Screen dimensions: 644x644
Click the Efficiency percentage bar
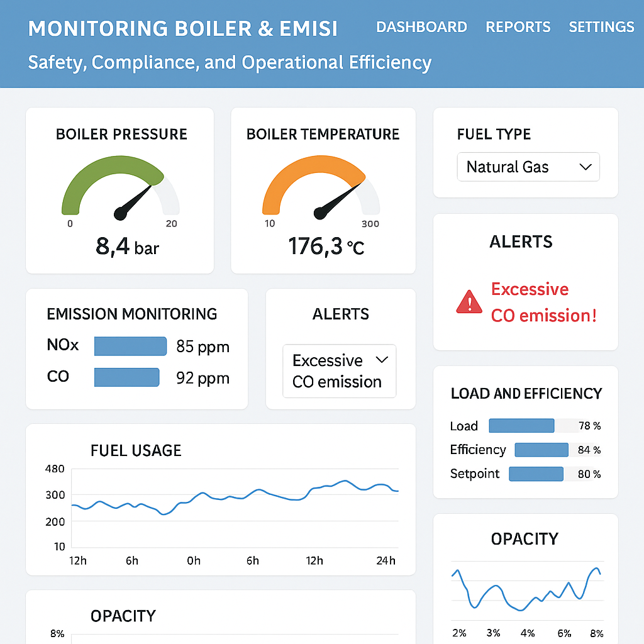(541, 450)
